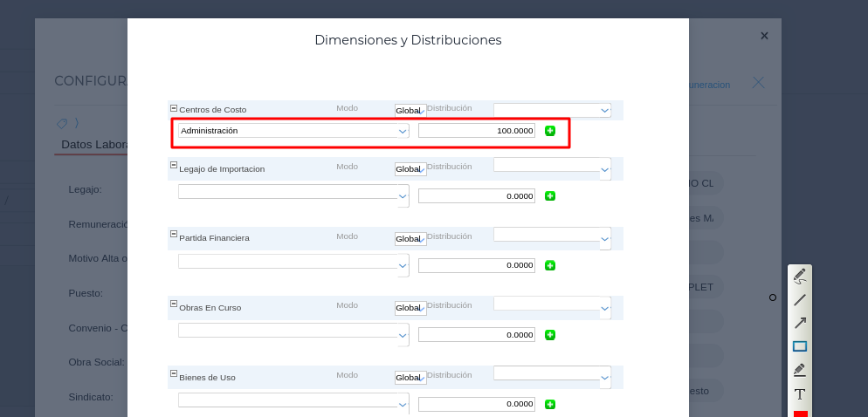
Task: Open the Datos Laborales tab
Action: [x=93, y=145]
